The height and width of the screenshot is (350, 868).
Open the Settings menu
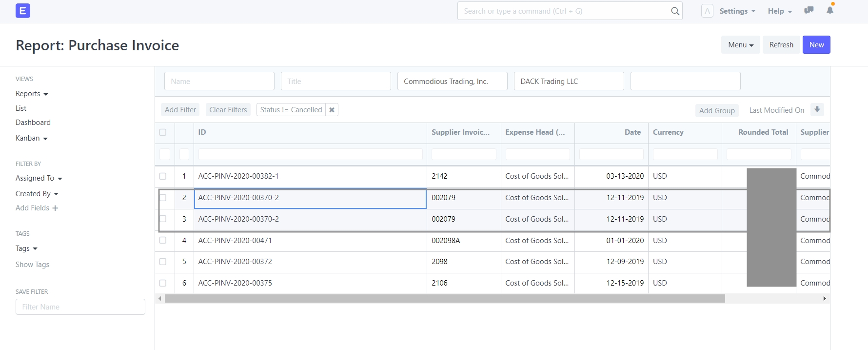coord(737,11)
